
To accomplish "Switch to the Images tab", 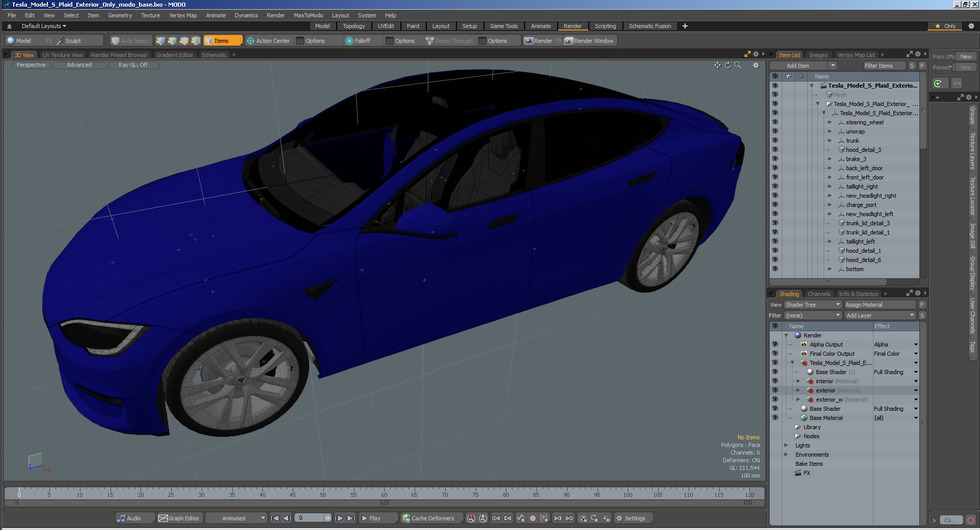I will [x=818, y=55].
